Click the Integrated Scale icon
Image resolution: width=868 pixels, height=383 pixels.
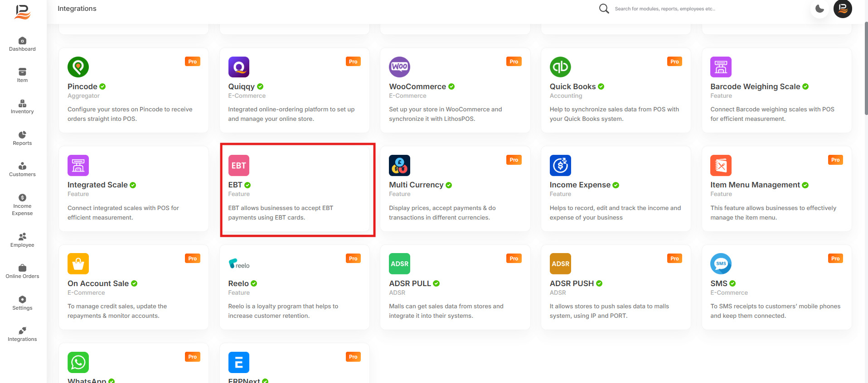(78, 165)
